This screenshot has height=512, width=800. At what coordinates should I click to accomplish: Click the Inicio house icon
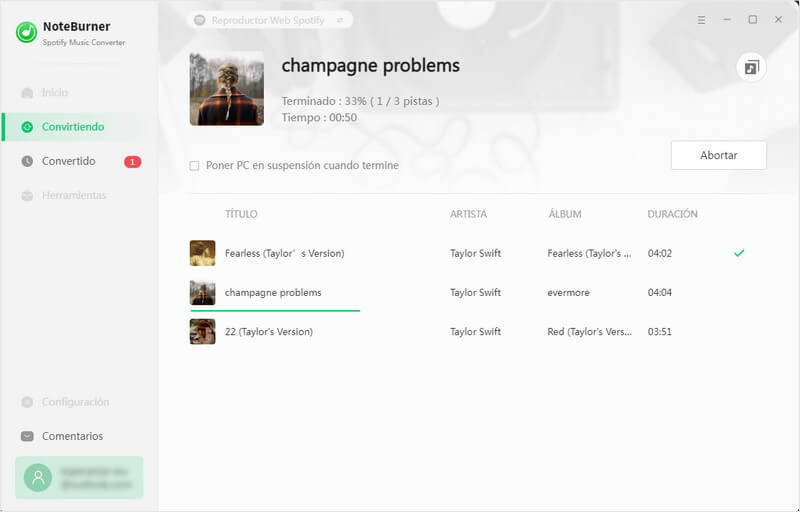tap(27, 93)
